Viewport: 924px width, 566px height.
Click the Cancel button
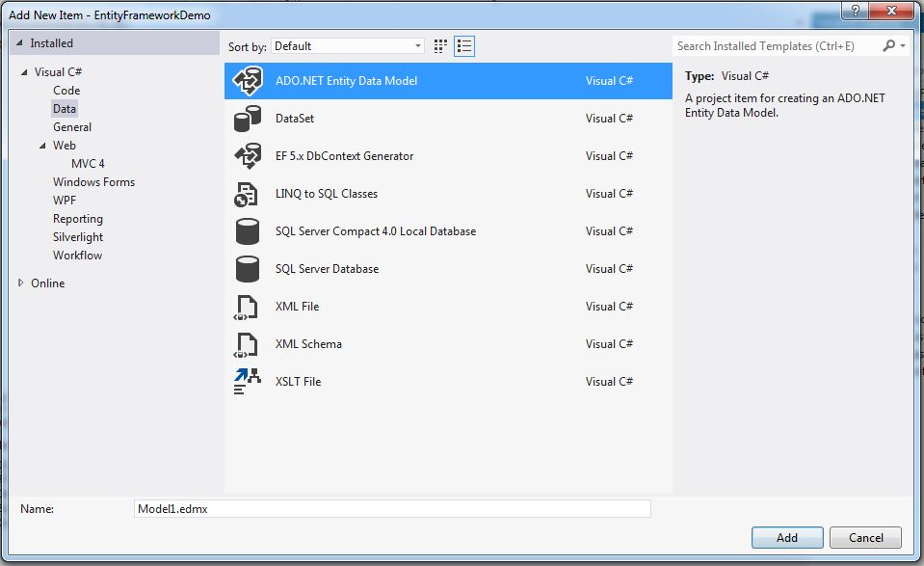[x=864, y=537]
